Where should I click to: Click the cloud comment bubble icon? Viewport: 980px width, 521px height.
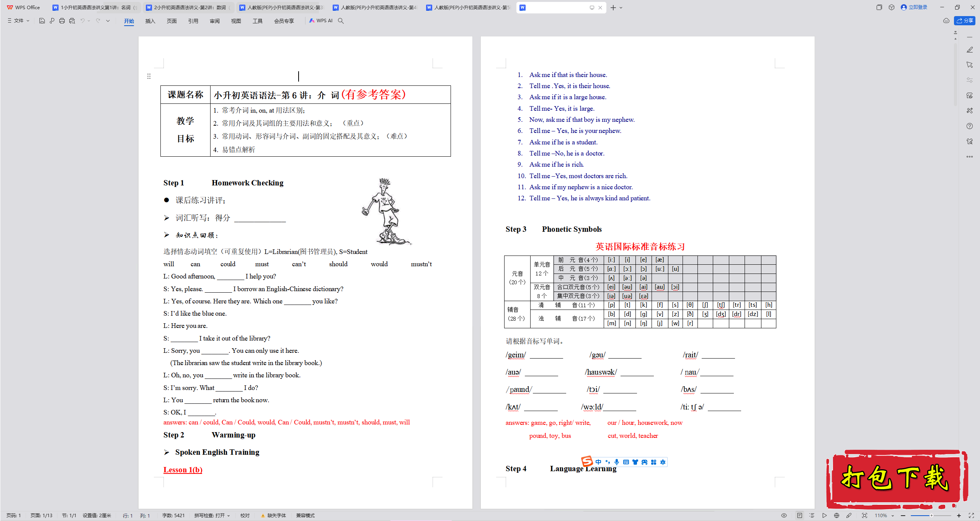[x=946, y=21]
